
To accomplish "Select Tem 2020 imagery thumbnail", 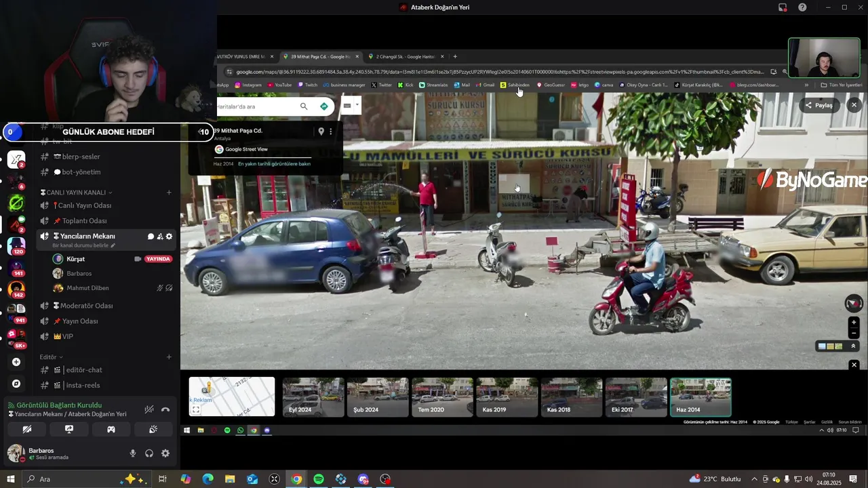I will coord(442,397).
